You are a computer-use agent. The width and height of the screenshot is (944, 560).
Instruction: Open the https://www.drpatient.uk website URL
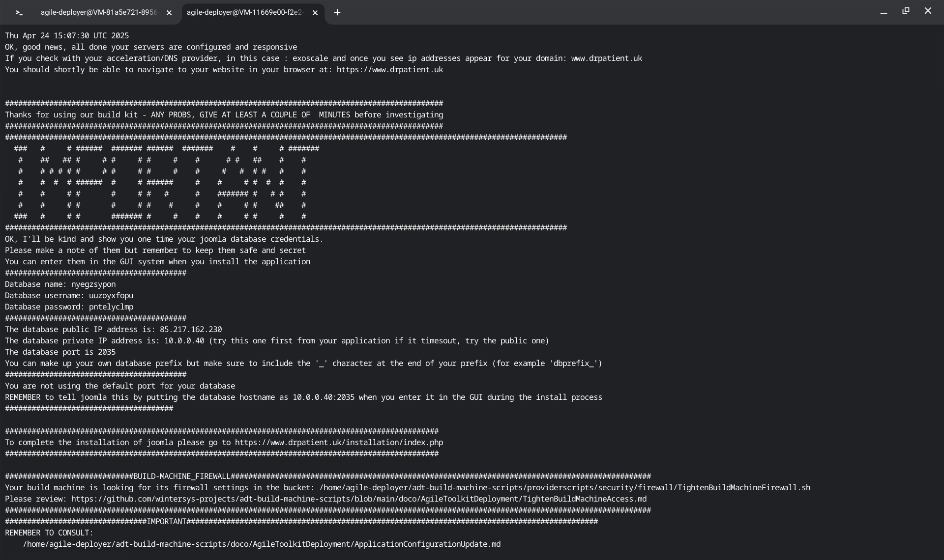pyautogui.click(x=389, y=70)
